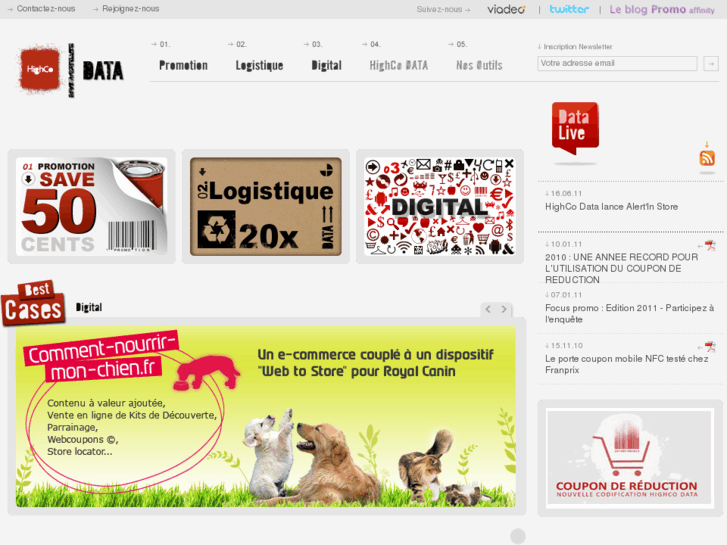Open the Coupon de Réduction banner

tap(630, 458)
